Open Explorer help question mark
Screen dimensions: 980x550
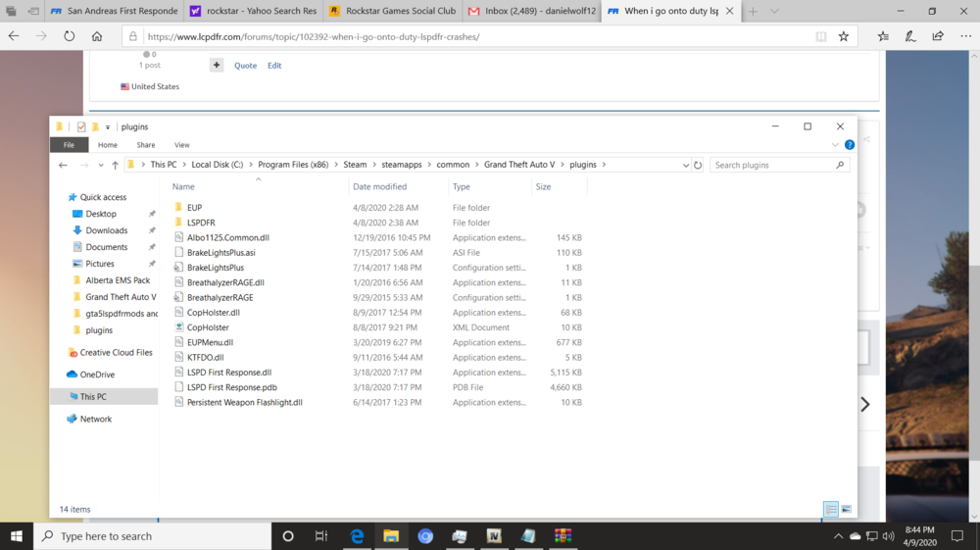point(850,144)
